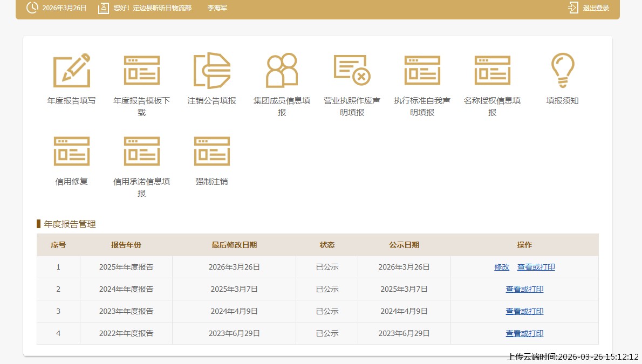Click 修改 link for 2025 annual report
This screenshot has width=642, height=364.
tap(502, 267)
